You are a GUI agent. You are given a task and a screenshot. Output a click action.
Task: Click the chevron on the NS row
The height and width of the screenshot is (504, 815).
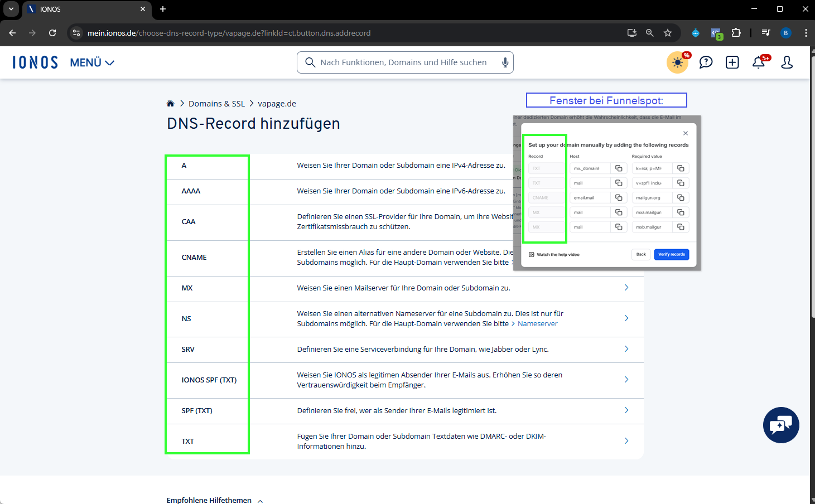[626, 318]
